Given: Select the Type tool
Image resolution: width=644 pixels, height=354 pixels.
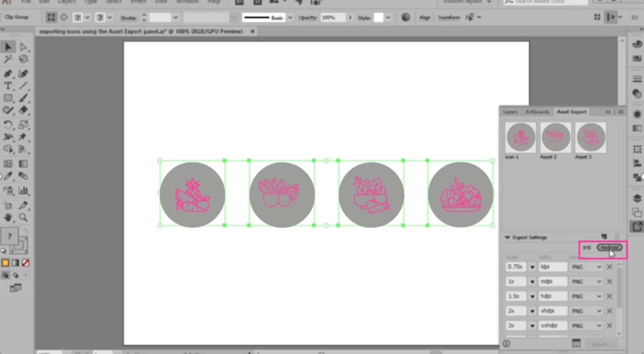Looking at the screenshot, I should (8, 86).
